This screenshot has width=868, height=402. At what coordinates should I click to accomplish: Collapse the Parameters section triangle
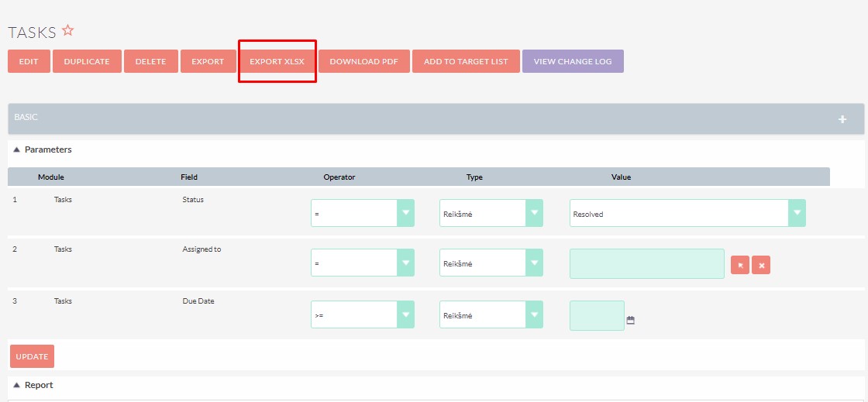pyautogui.click(x=16, y=149)
